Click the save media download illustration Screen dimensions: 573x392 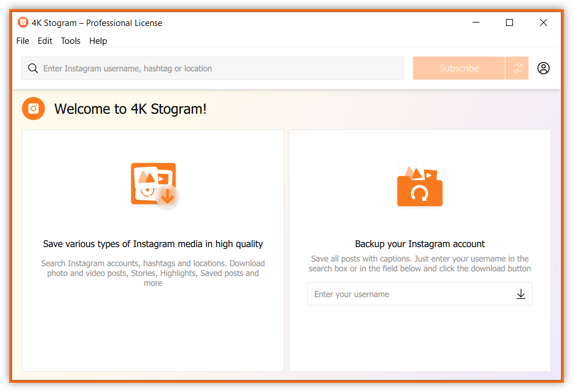coord(155,185)
